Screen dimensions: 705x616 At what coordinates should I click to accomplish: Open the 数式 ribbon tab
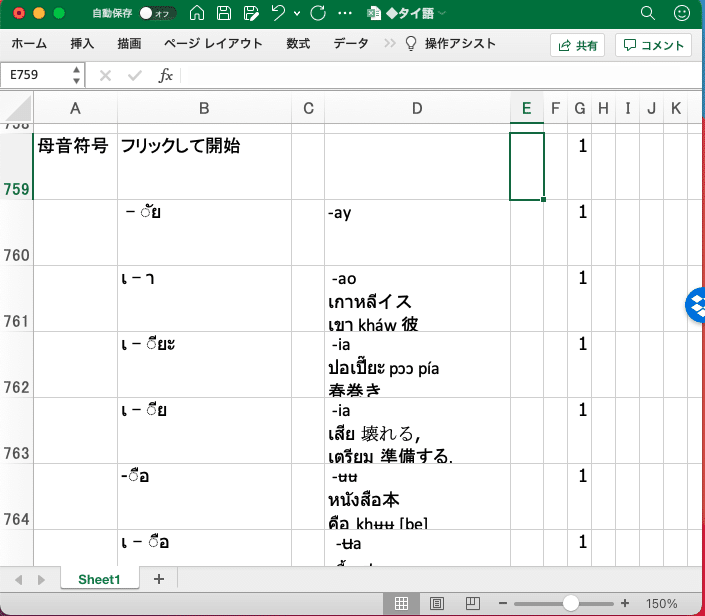click(298, 44)
